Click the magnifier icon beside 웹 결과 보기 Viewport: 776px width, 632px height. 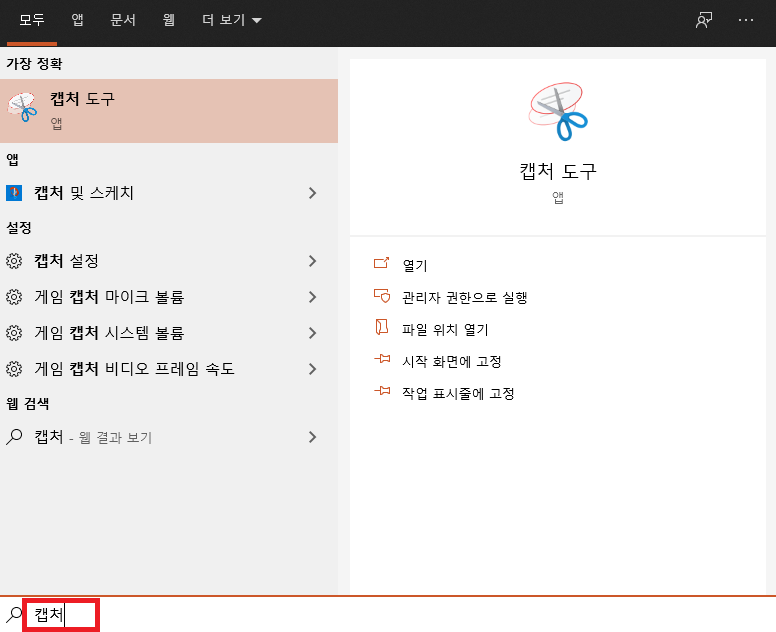(14, 437)
